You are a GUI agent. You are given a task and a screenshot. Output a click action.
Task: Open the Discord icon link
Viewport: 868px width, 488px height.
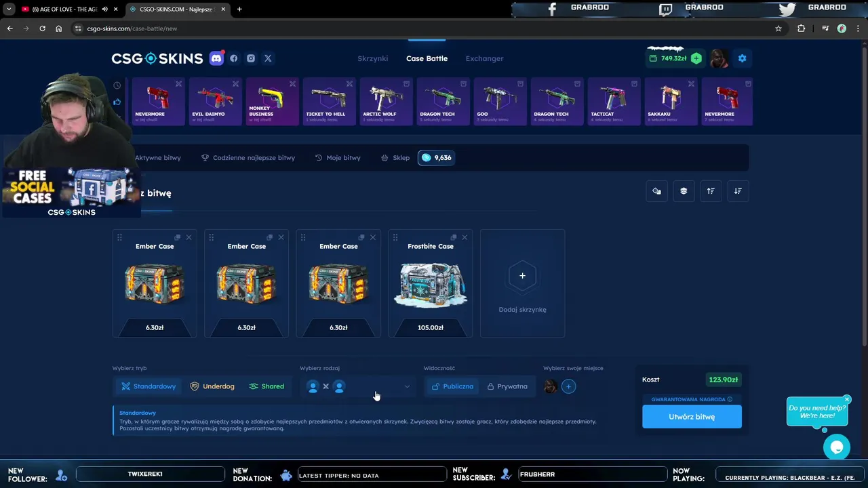[x=216, y=58]
